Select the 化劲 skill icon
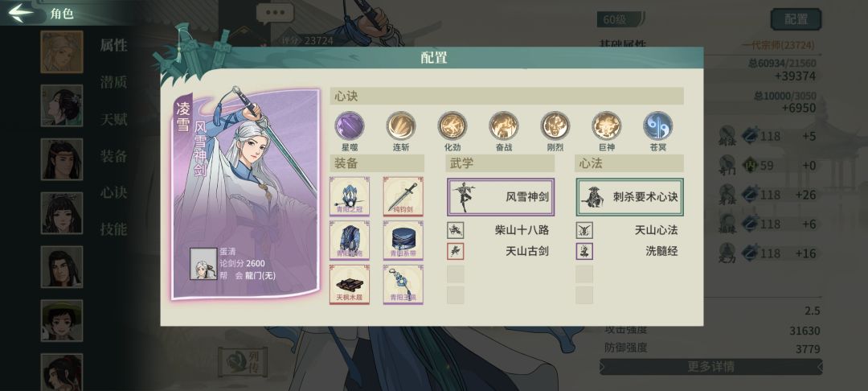The height and width of the screenshot is (391, 868). pyautogui.click(x=452, y=126)
